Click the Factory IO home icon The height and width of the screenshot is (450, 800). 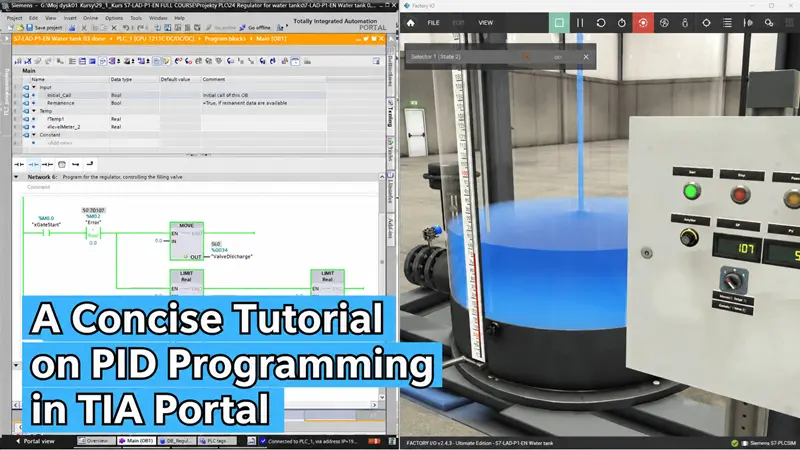pyautogui.click(x=410, y=23)
